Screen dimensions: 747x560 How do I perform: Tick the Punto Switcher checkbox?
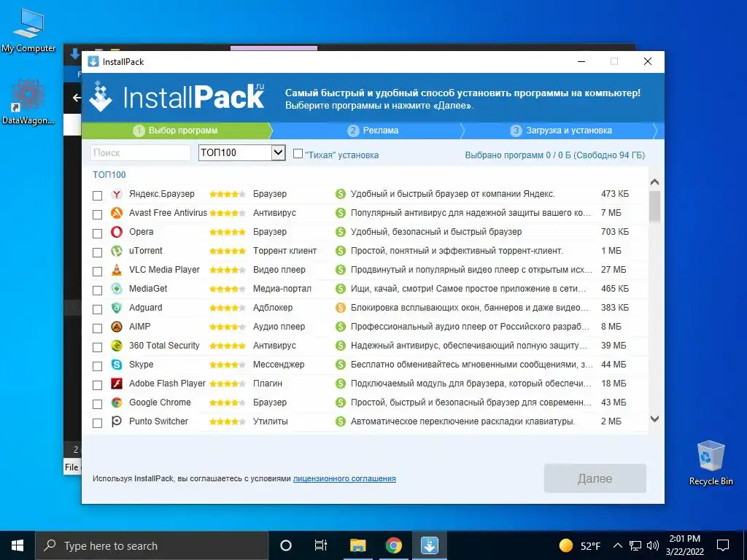[97, 423]
